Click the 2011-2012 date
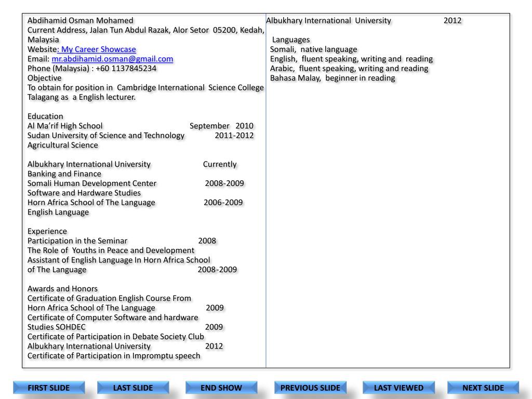 (234, 136)
